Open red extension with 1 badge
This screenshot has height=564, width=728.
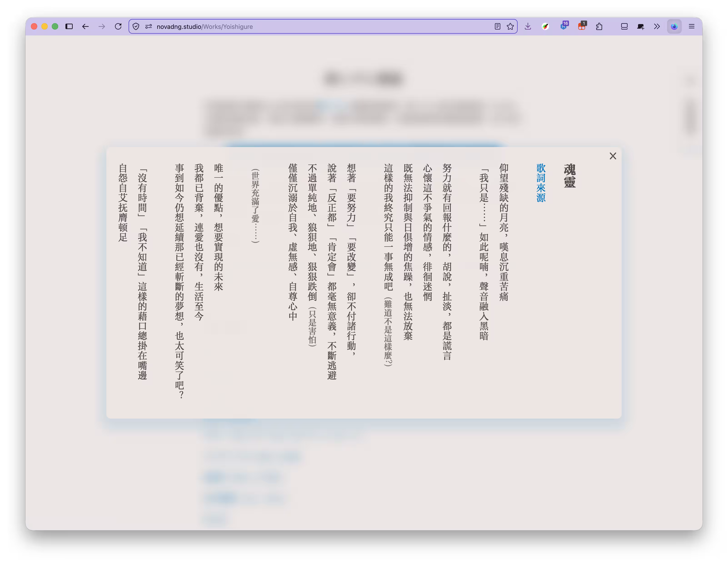(582, 26)
